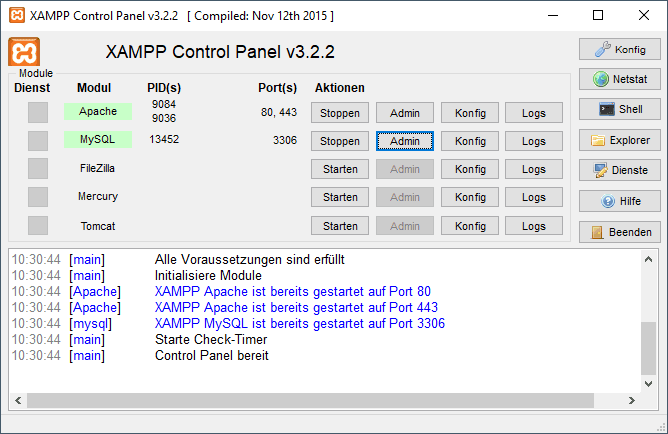Toggle Tomcat Dienst service checkbox

click(x=38, y=226)
